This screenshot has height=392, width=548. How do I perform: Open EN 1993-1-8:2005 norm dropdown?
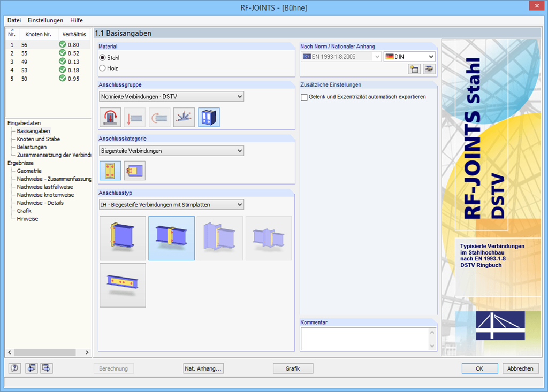[x=341, y=57]
